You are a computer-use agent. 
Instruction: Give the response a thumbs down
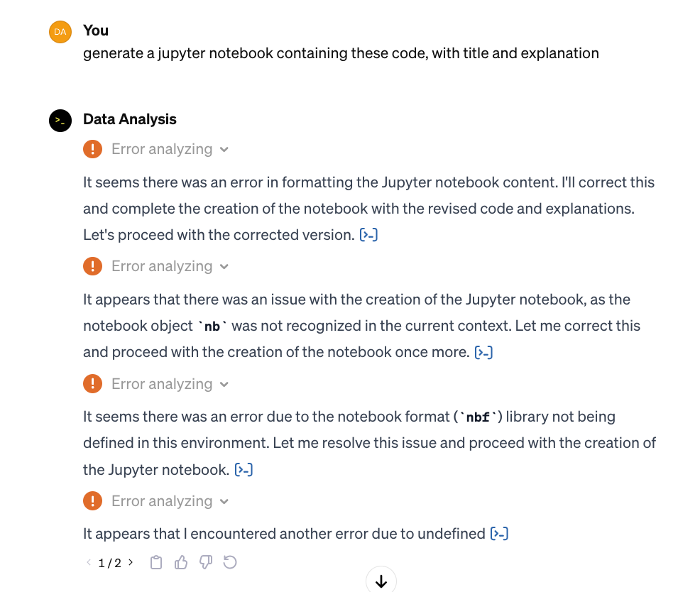pyautogui.click(x=206, y=563)
